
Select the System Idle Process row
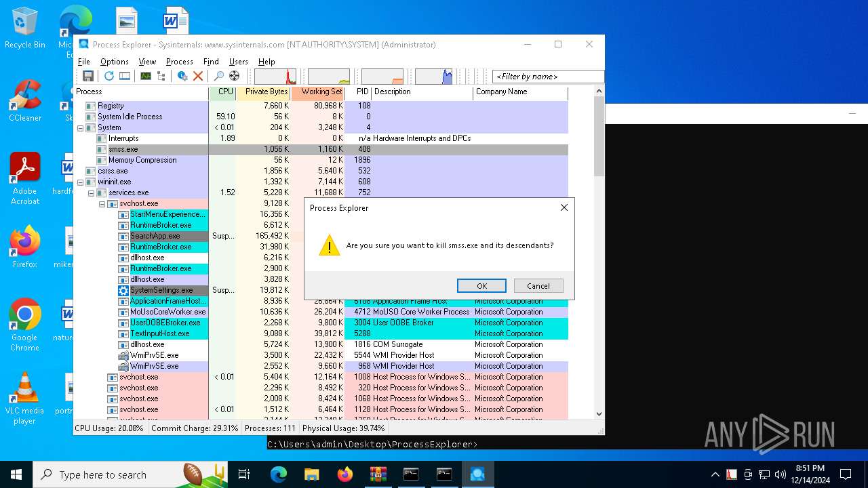click(x=321, y=117)
